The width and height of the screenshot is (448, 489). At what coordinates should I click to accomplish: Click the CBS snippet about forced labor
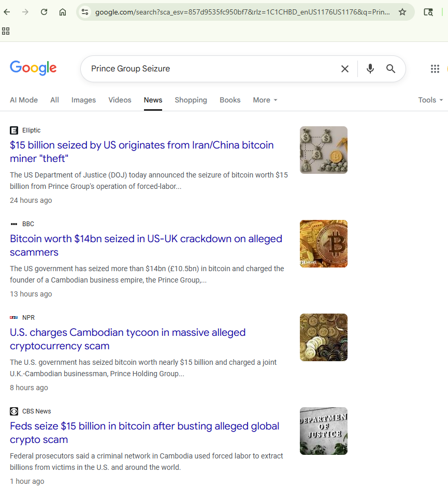tap(147, 462)
